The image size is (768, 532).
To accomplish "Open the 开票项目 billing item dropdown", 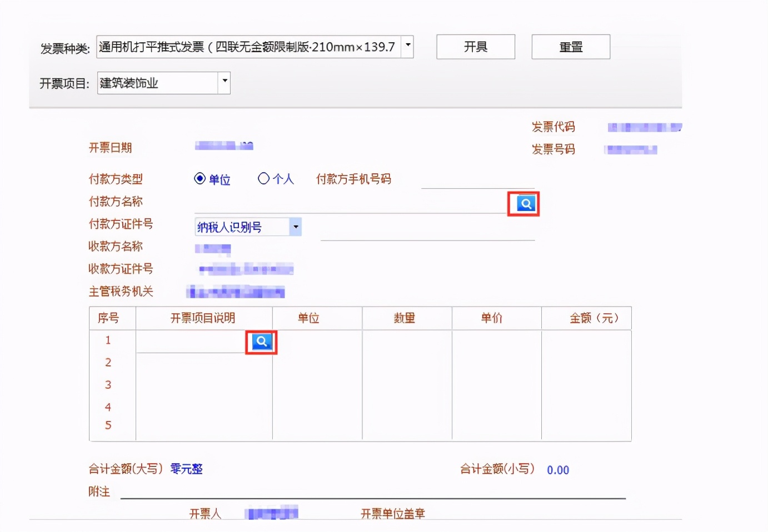I will pyautogui.click(x=224, y=82).
